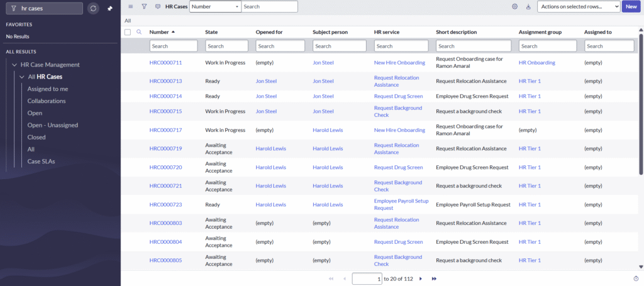Click the State column search field
Screen dimensions: 644x286
(x=226, y=46)
